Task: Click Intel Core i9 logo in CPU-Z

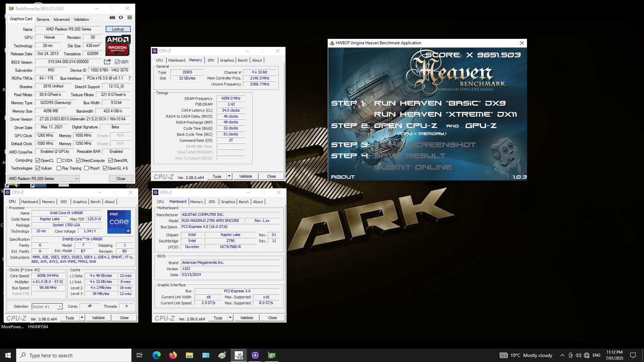Action: [119, 222]
